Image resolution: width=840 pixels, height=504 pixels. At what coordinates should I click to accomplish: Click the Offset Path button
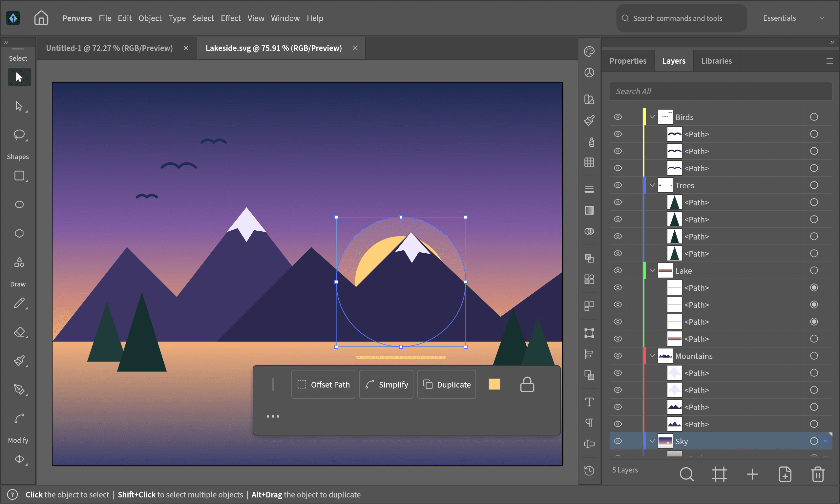tap(323, 384)
